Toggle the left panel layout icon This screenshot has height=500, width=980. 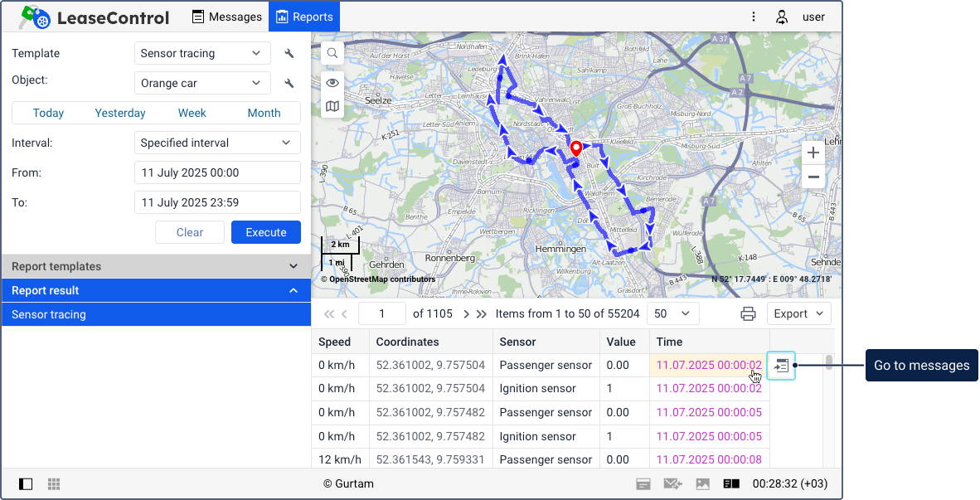click(26, 483)
